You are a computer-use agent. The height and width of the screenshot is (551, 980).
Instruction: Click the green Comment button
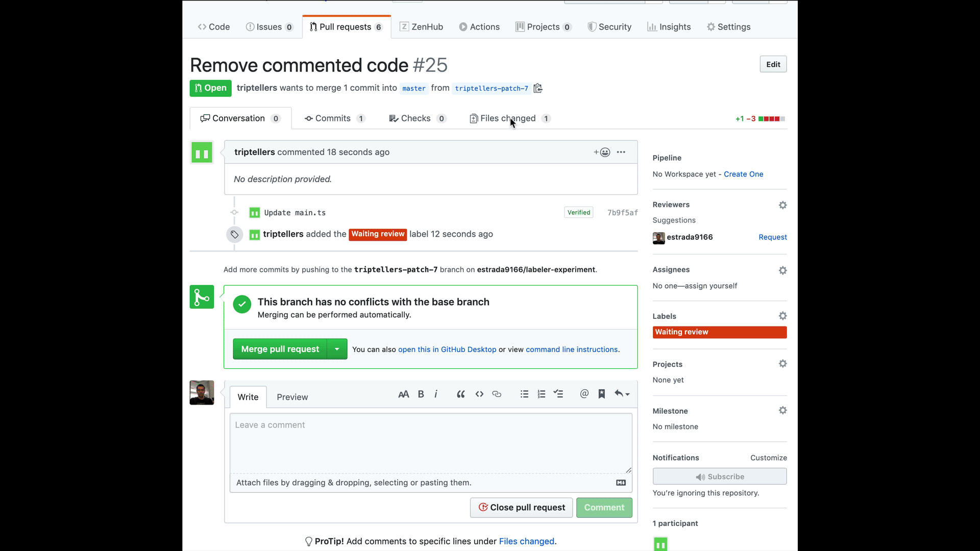[604, 508]
